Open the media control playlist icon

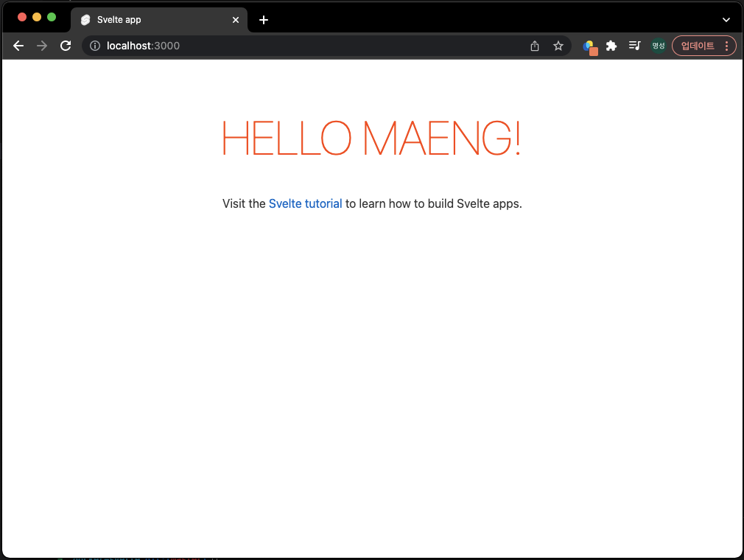(x=634, y=46)
